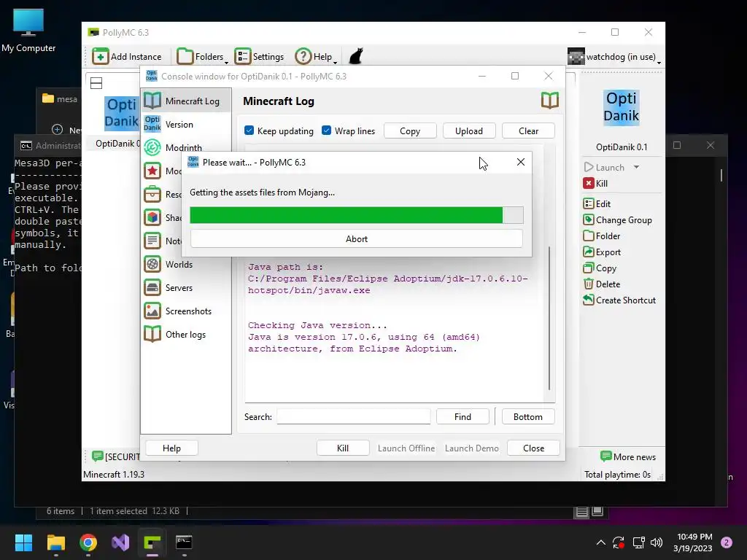Click the Find button
The height and width of the screenshot is (560, 747).
click(462, 416)
